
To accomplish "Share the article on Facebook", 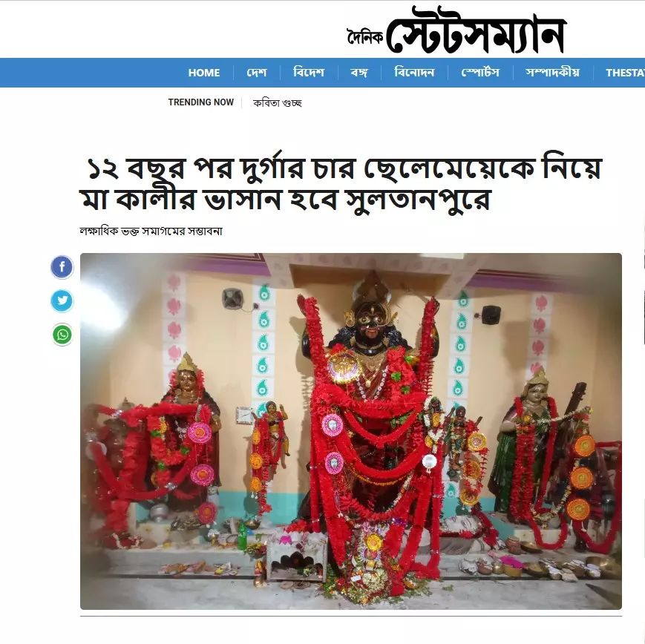I will point(62,267).
